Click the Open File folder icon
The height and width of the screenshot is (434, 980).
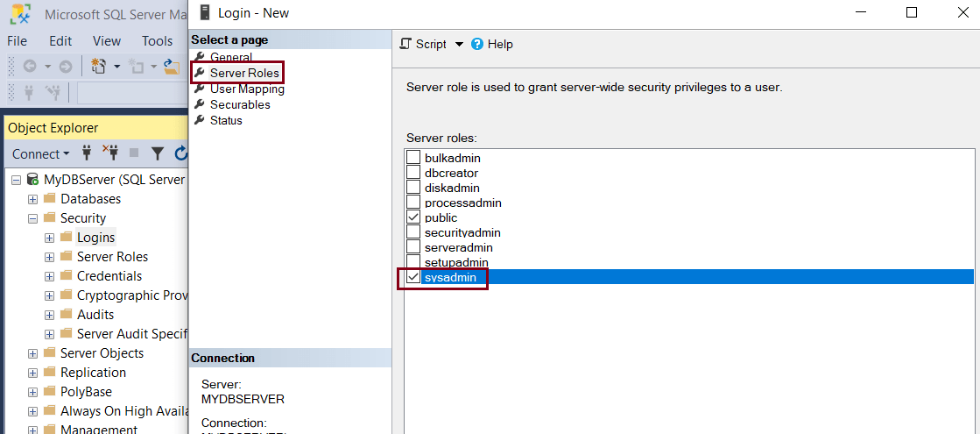[x=172, y=67]
